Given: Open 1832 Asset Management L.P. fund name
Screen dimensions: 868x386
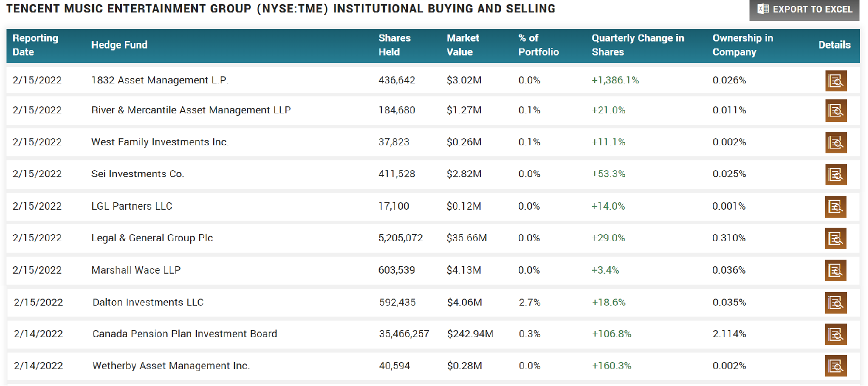Looking at the screenshot, I should pyautogui.click(x=159, y=80).
